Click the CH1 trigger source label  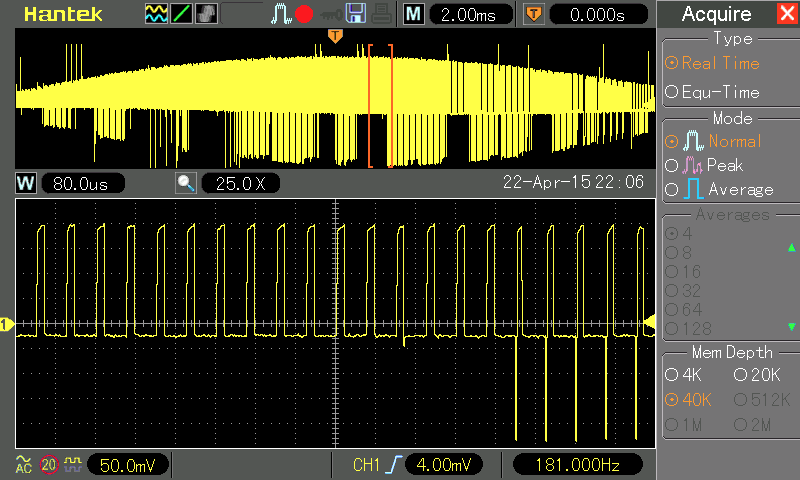366,465
